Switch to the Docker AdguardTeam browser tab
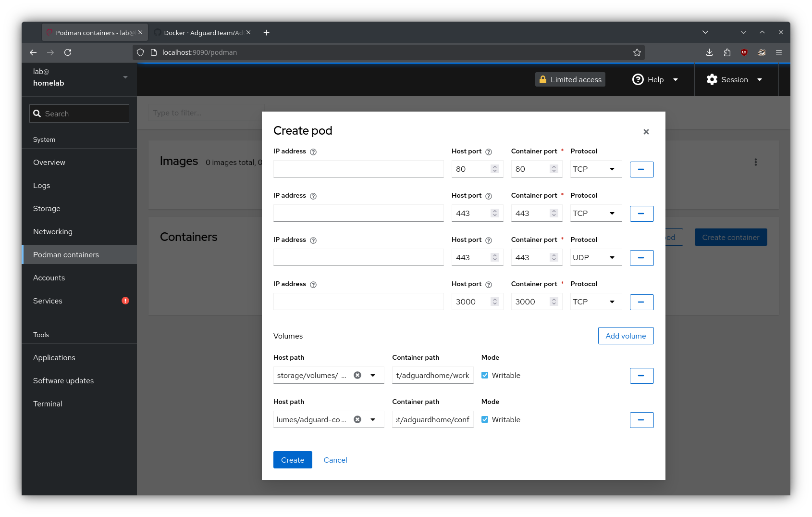Screen dimensions: 812x517 [x=203, y=33]
